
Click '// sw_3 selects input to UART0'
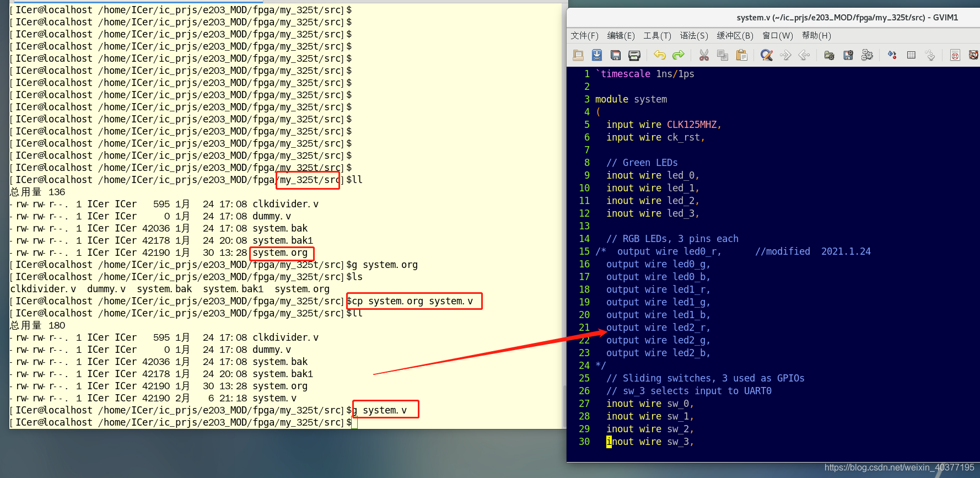689,391
